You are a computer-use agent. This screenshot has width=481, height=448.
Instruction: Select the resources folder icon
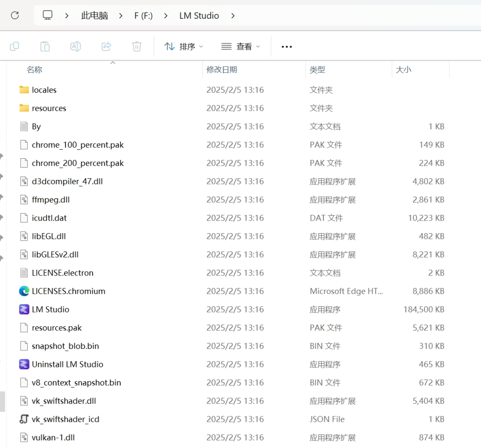[24, 108]
